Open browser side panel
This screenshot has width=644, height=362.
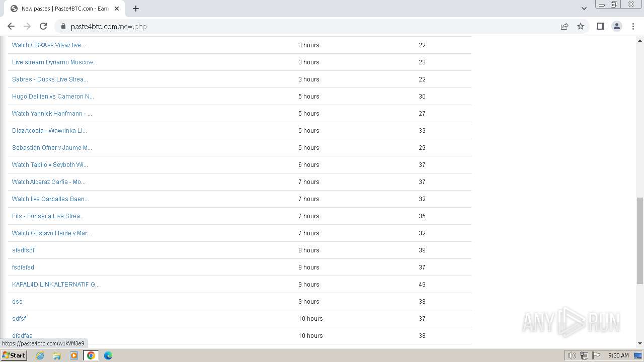tap(600, 26)
